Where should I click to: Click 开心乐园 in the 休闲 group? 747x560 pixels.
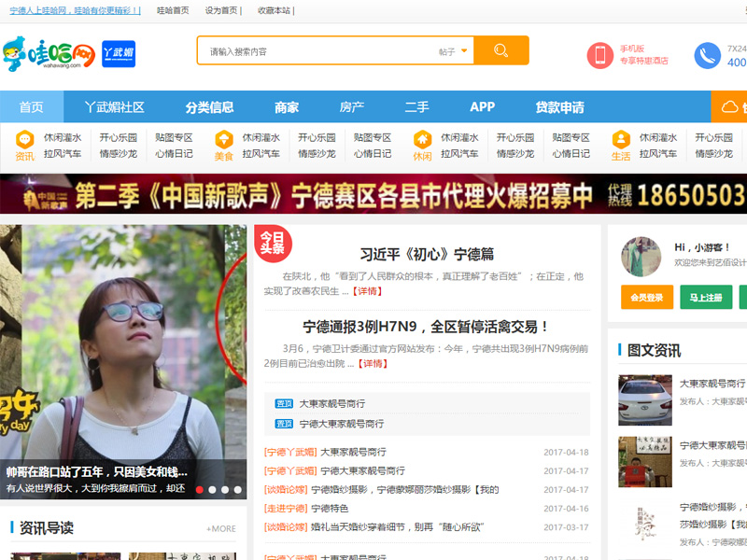pos(515,137)
